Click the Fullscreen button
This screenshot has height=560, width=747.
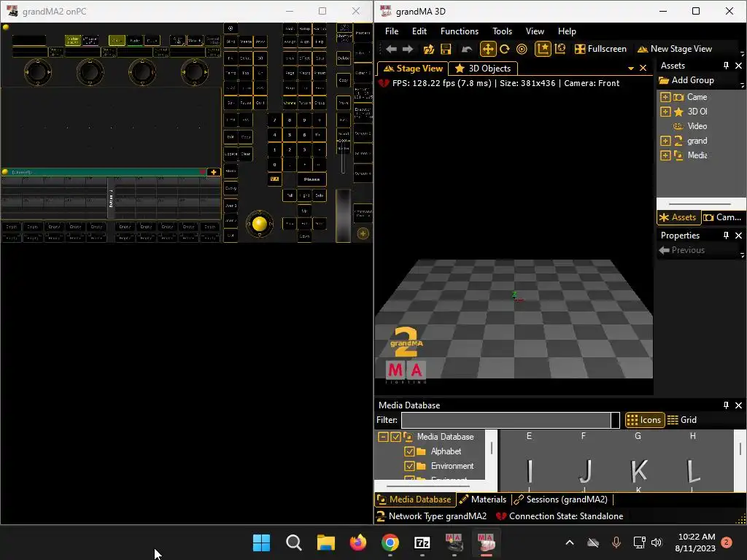tap(600, 49)
